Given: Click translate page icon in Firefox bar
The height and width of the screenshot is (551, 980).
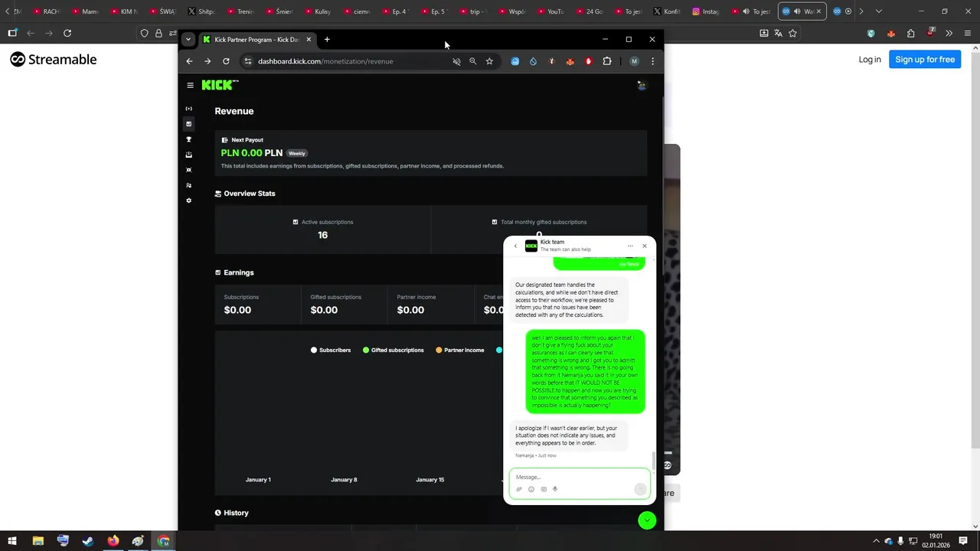Looking at the screenshot, I should 778,33.
